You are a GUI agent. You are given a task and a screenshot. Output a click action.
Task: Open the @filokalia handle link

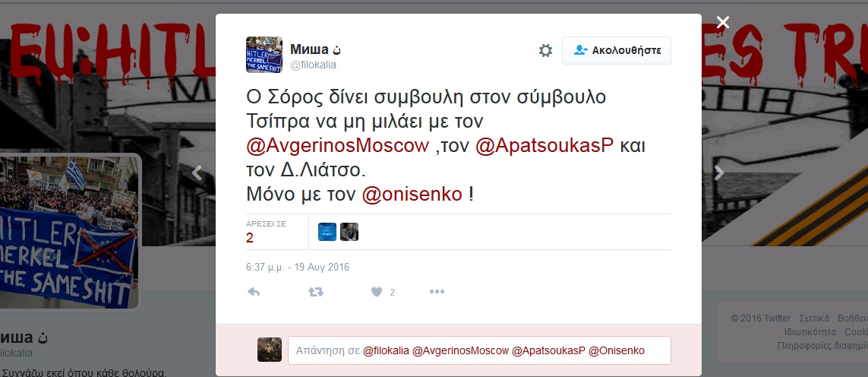click(314, 65)
